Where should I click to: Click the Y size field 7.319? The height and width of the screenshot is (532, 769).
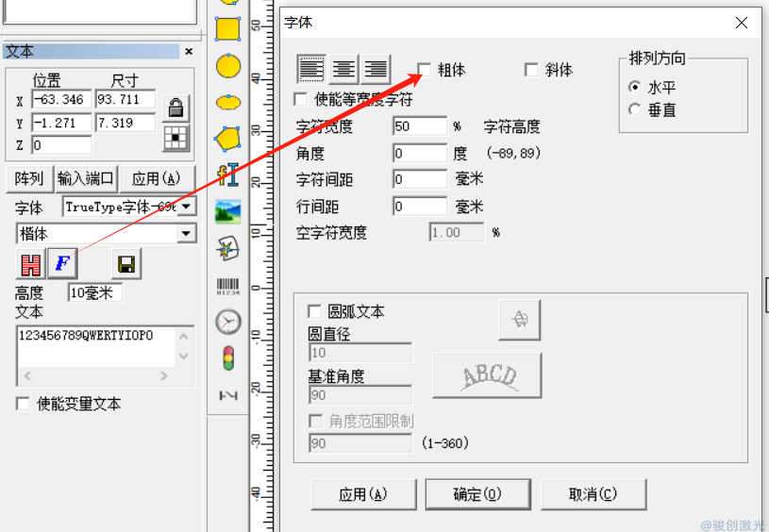coord(125,123)
